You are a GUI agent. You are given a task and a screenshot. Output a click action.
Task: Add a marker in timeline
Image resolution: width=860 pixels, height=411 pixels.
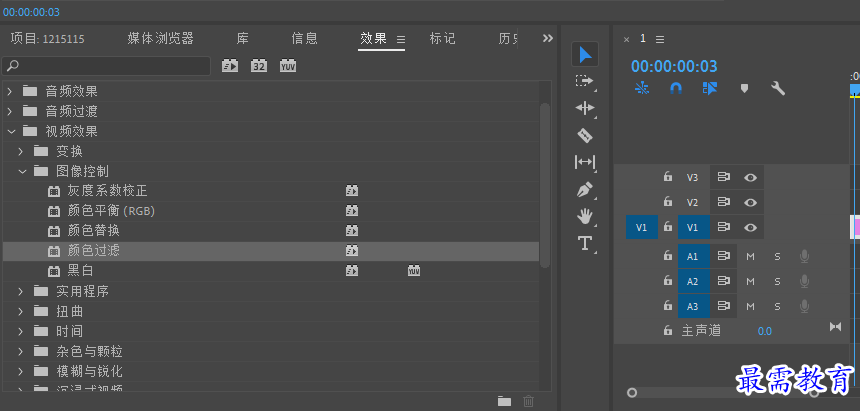(744, 88)
